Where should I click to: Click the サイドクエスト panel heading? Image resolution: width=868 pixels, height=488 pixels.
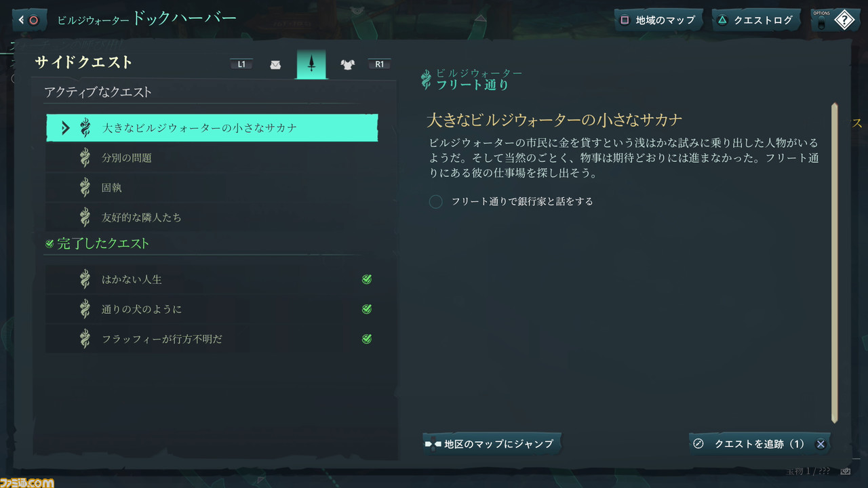84,62
